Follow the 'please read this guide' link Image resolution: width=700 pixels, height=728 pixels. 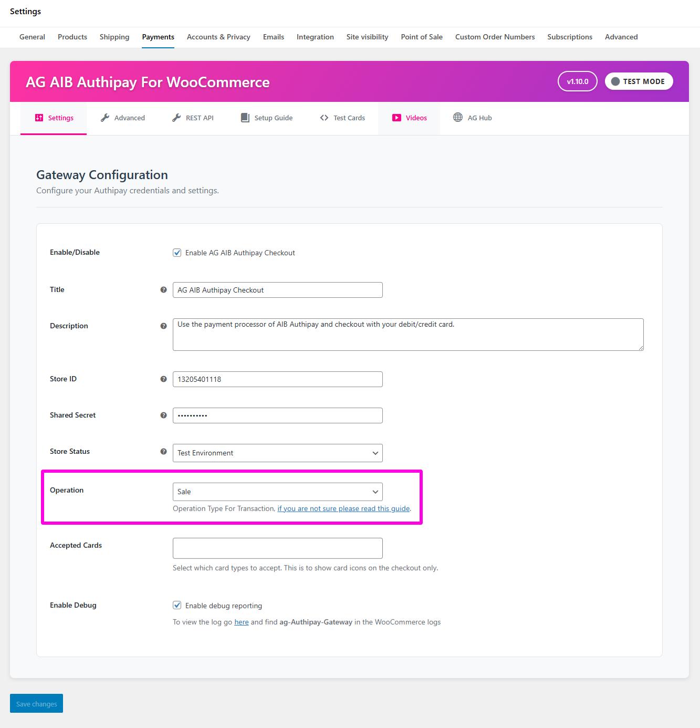(343, 508)
